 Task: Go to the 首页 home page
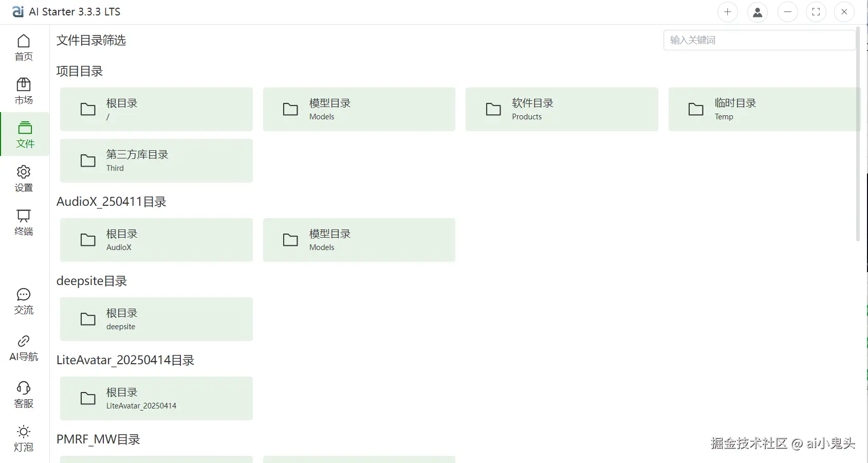pyautogui.click(x=24, y=47)
